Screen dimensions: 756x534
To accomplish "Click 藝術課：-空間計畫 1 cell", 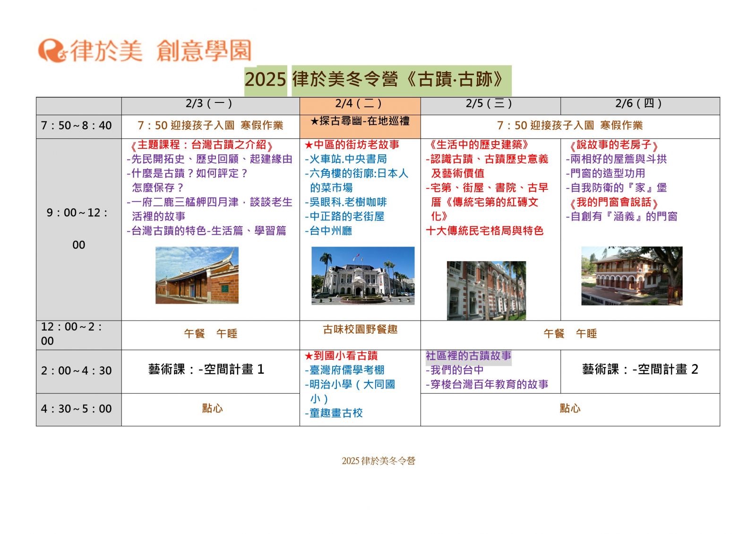I will pos(206,369).
